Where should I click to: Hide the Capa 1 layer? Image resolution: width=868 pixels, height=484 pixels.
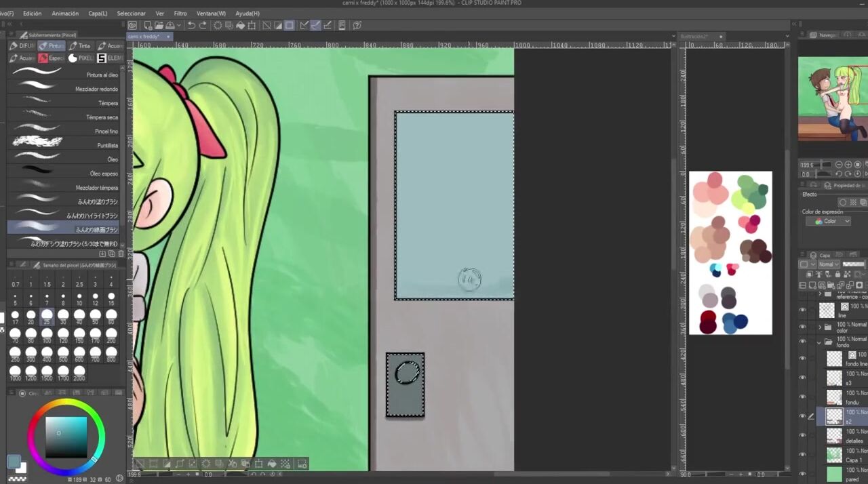click(x=803, y=455)
